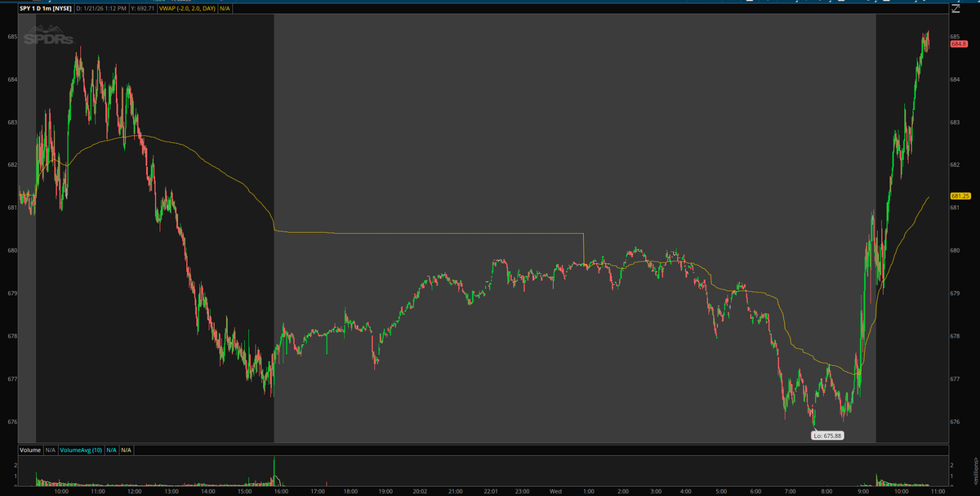Click the 12:00 label on the time axis
This screenshot has width=980, height=496.
coord(134,492)
